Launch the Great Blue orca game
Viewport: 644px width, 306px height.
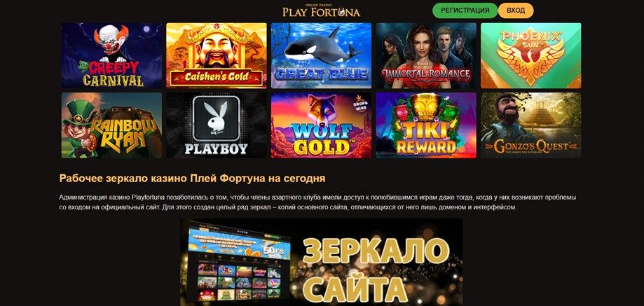pos(321,55)
